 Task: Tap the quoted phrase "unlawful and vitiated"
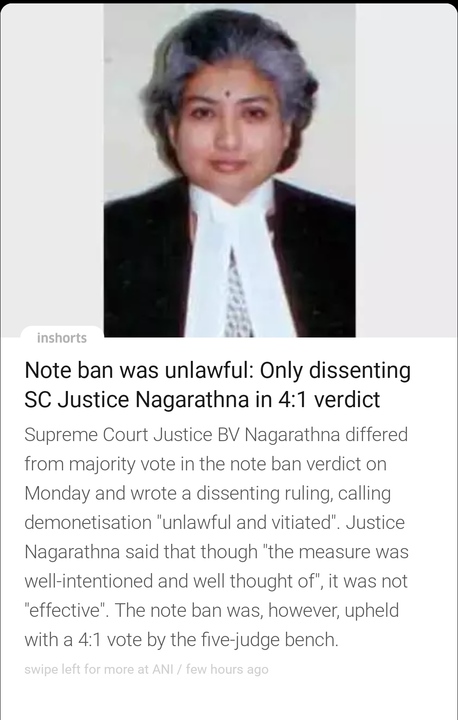pos(245,523)
